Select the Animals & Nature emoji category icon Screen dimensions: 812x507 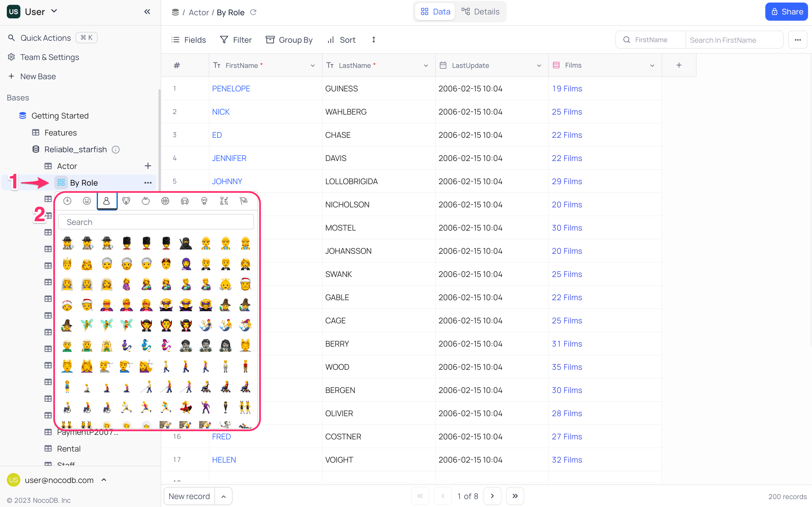tap(126, 201)
